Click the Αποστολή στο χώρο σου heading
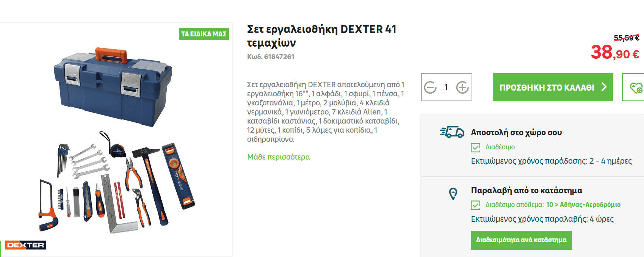Viewport: 644px width, 257px height. [516, 133]
